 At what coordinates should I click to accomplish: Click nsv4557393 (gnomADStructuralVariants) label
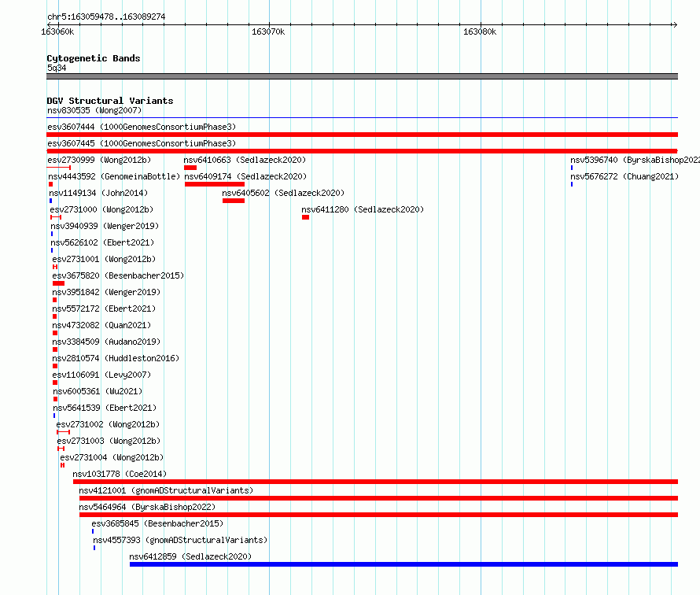(x=180, y=540)
